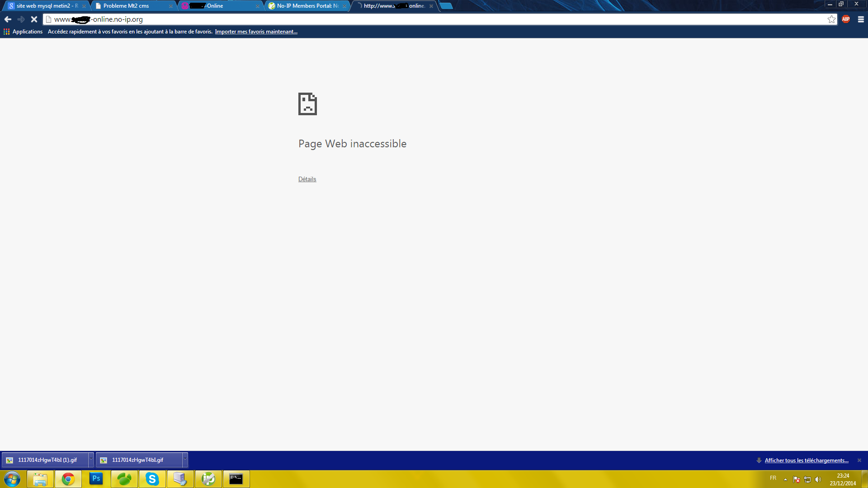This screenshot has width=868, height=488.
Task: Open downloaded file 1117014zHgwT4bI (1).gif
Action: [45, 460]
